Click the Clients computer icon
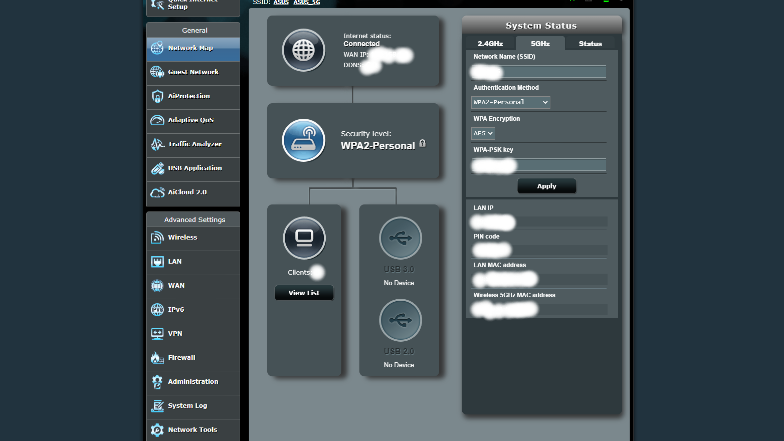The width and height of the screenshot is (784, 441). click(304, 238)
